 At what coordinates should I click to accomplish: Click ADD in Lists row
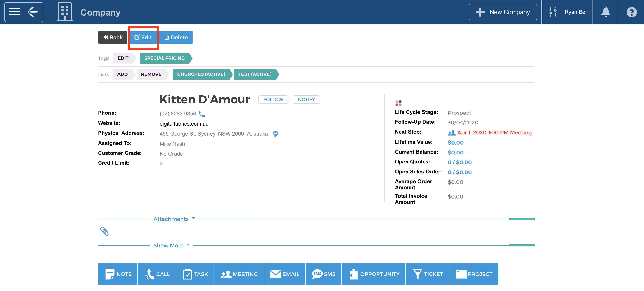[124, 74]
